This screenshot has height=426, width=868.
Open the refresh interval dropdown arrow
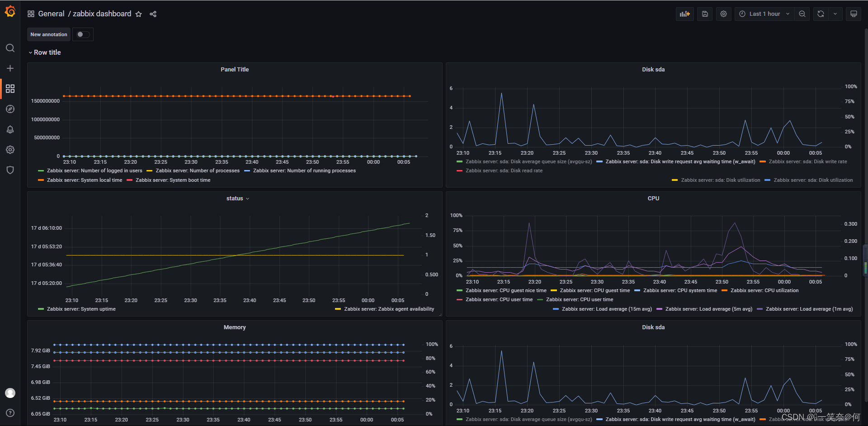tap(835, 14)
